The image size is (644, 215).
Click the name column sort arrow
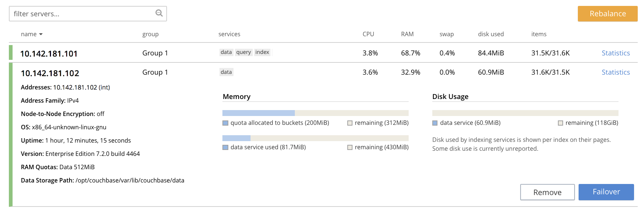[x=41, y=34]
